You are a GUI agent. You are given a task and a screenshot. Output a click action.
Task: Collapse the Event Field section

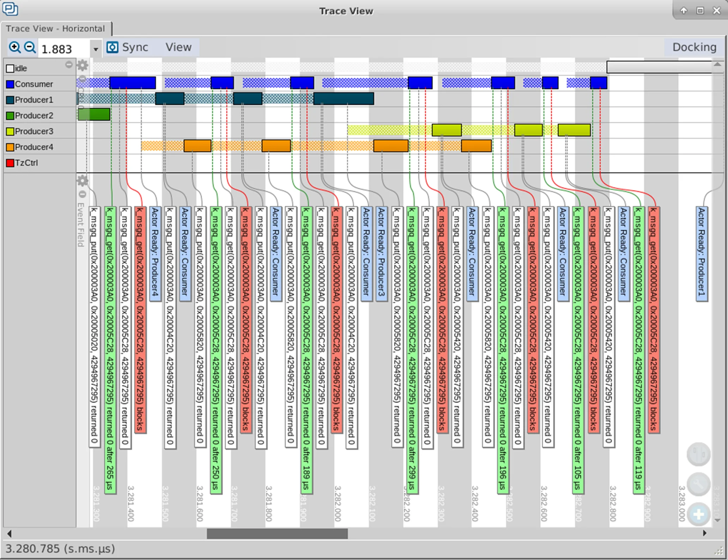[82, 194]
